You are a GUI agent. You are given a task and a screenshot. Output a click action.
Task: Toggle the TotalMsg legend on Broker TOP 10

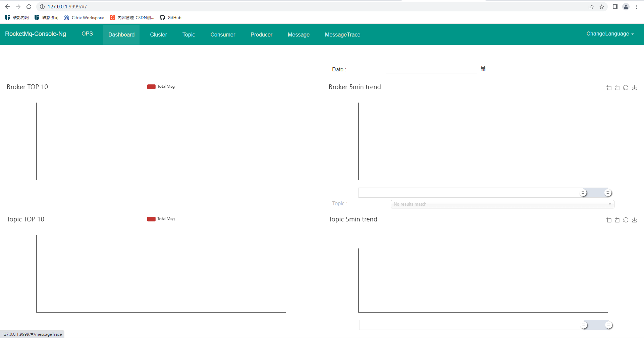point(161,86)
